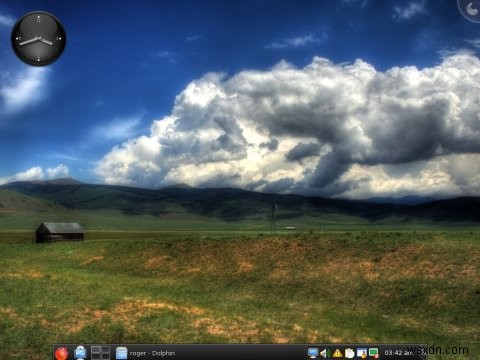Switch desktops using the pager widget
480x360 pixels.
tap(101, 353)
